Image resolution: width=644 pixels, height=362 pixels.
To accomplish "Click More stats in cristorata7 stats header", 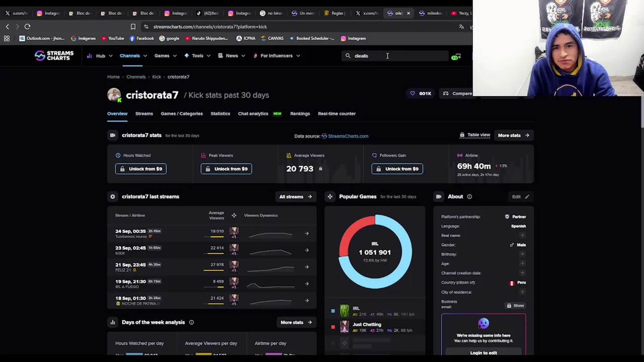I will pos(513,135).
